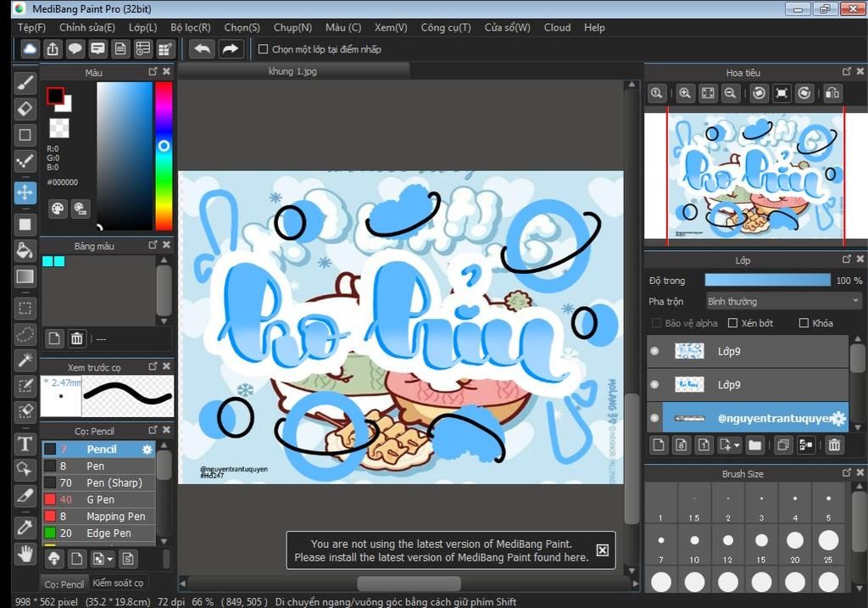Open the Tệp(F) menu
868x608 pixels.
point(31,28)
